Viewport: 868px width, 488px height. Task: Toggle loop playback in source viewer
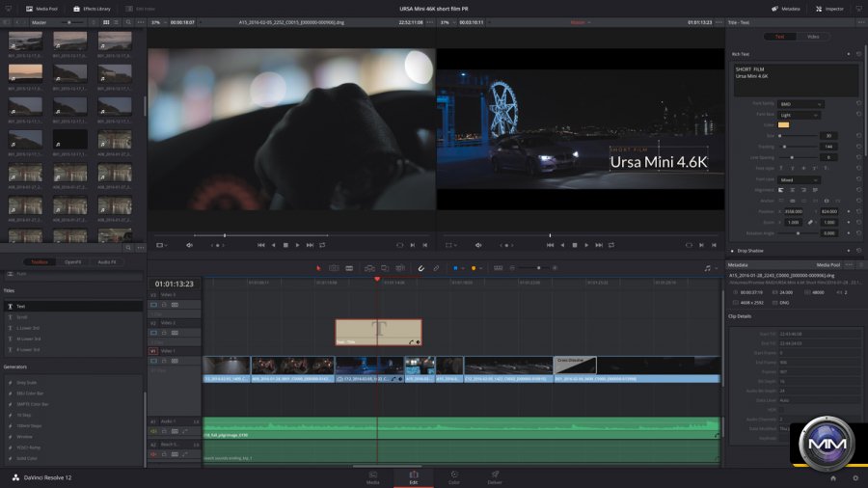tap(322, 245)
